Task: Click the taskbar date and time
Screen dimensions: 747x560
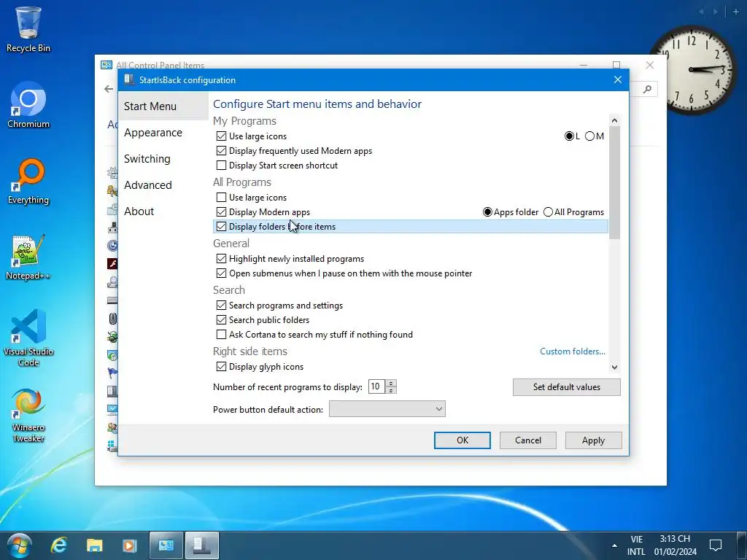Action: click(x=675, y=545)
